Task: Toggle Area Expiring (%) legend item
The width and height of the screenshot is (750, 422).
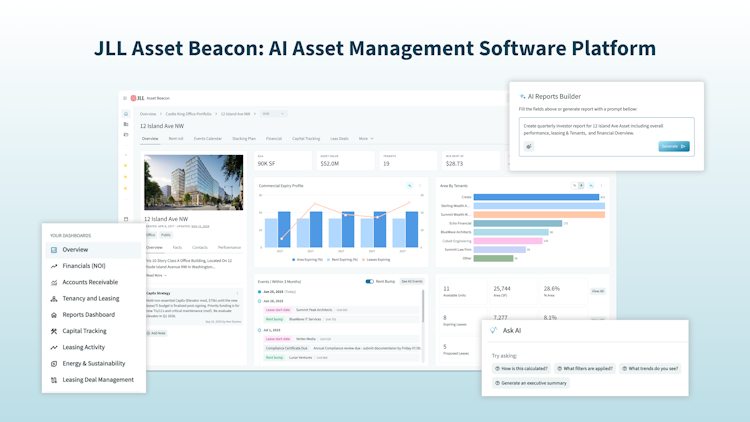Action: [x=308, y=259]
